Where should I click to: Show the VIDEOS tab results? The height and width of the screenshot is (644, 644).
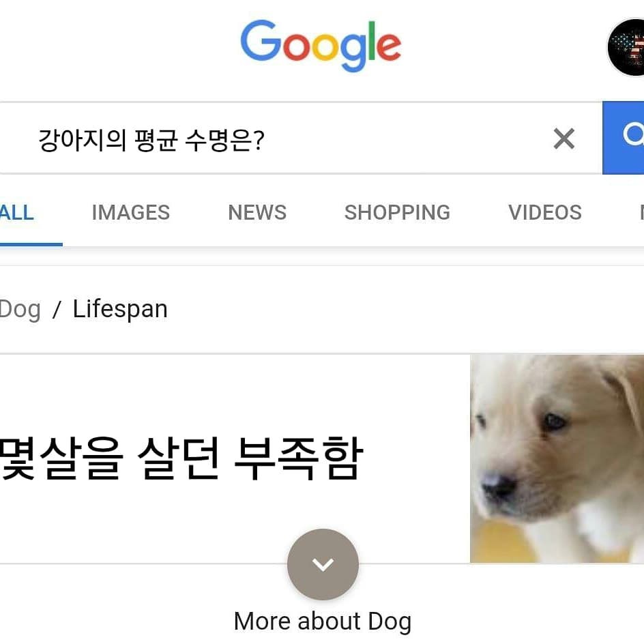pyautogui.click(x=544, y=213)
